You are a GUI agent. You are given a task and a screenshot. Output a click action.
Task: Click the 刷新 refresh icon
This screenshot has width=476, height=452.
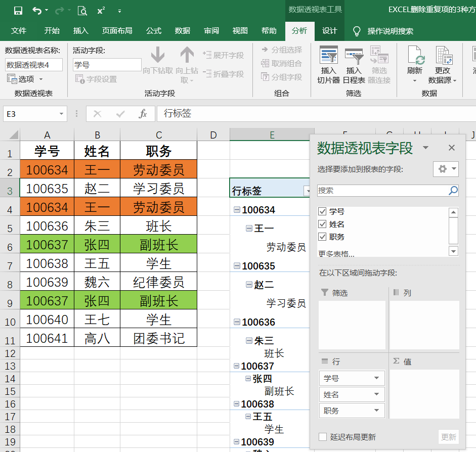tap(415, 55)
